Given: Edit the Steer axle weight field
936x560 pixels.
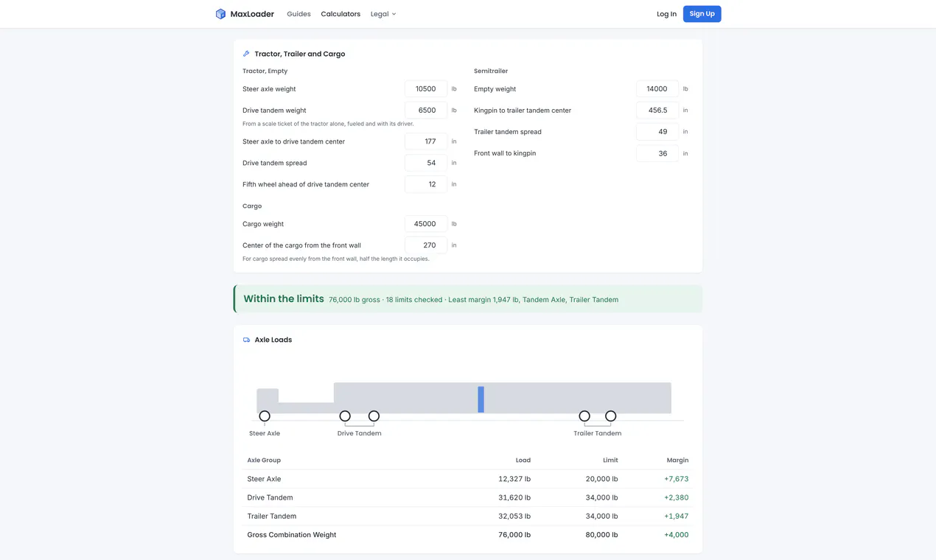Looking at the screenshot, I should pyautogui.click(x=426, y=88).
